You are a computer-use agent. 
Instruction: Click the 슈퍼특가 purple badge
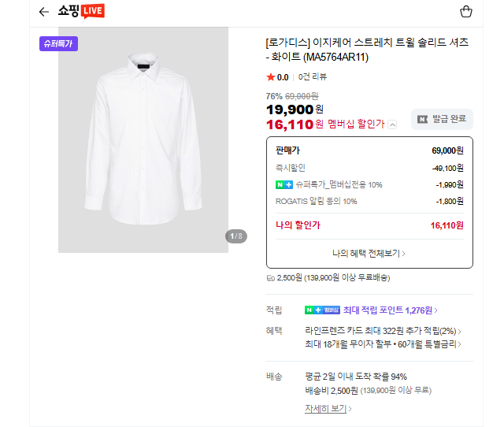[58, 44]
